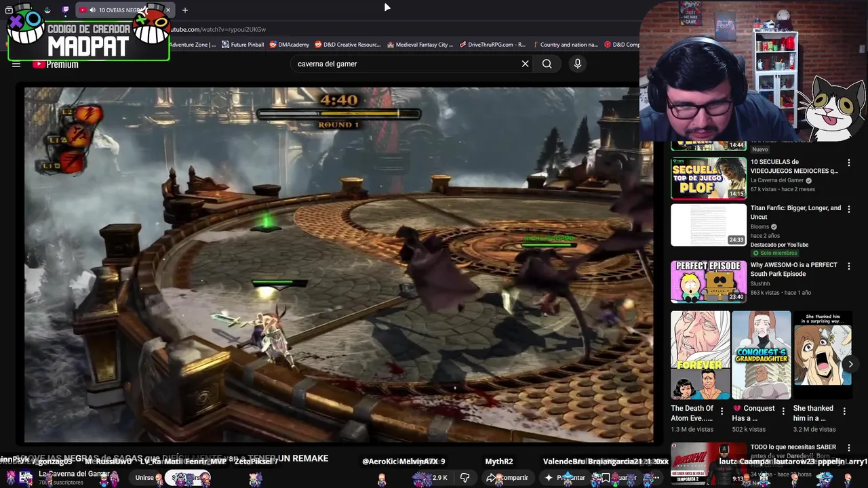The image size is (868, 488).
Task: Open a new browser tab
Action: coord(185,10)
